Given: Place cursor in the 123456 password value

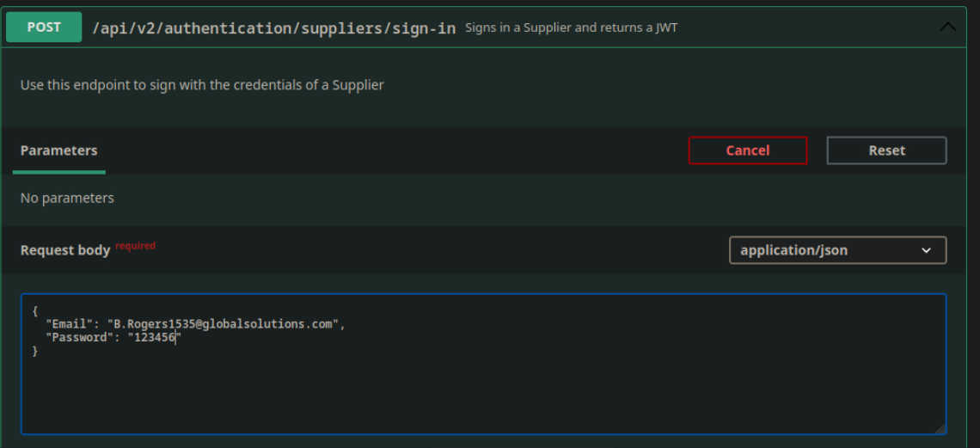Looking at the screenshot, I should pyautogui.click(x=153, y=338).
